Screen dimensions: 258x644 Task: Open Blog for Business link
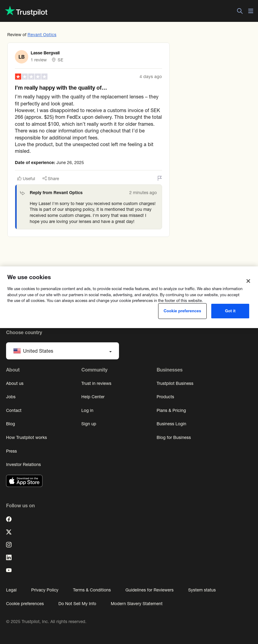pos(174,437)
